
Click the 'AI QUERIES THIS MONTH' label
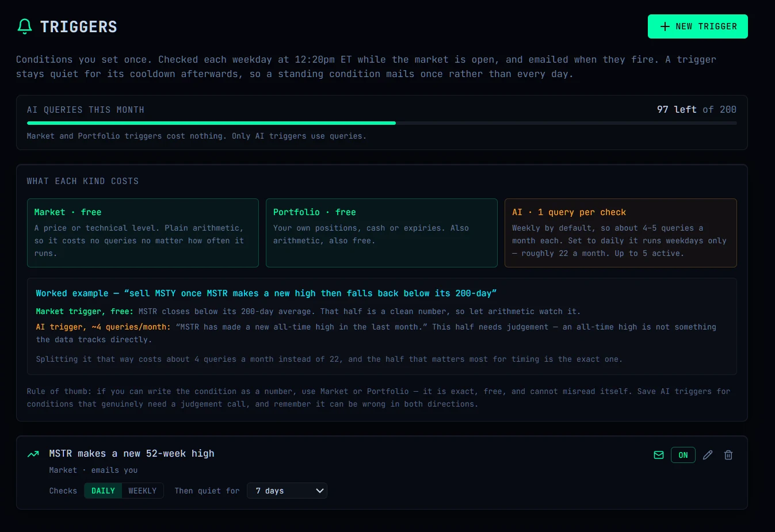coord(86,110)
